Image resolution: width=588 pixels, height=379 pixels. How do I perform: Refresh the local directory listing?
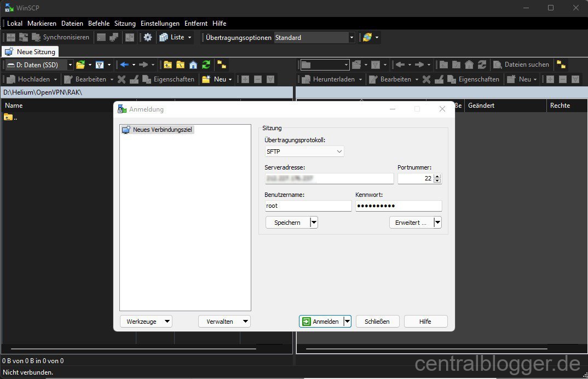tap(206, 65)
